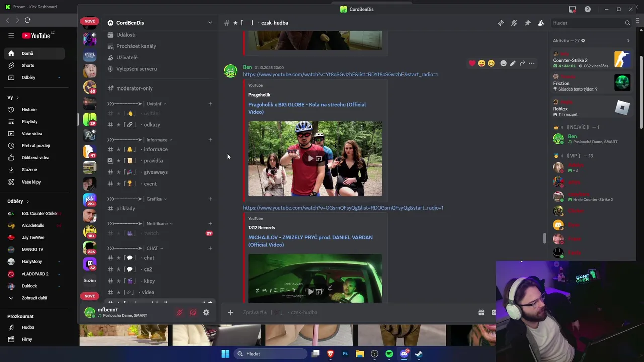The image size is (644, 362).
Task: Forward the message using the arrow icon
Action: 522,63
